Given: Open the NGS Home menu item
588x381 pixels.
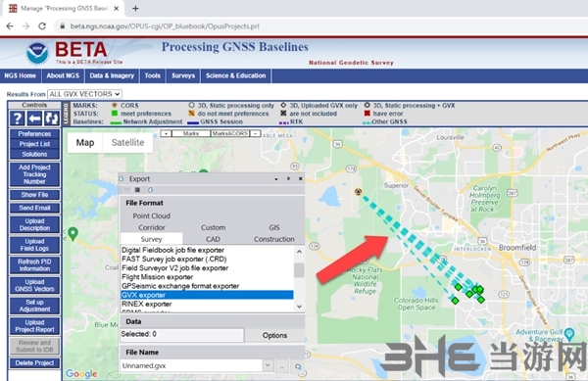Looking at the screenshot, I should [21, 75].
